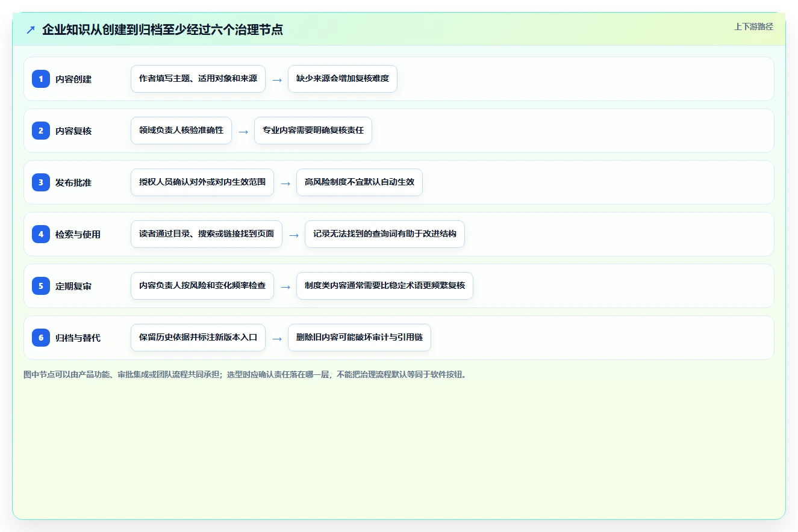This screenshot has height=532, width=798.
Task: Open the 记录无法找到的查询词有助于改进结构 box
Action: point(385,234)
